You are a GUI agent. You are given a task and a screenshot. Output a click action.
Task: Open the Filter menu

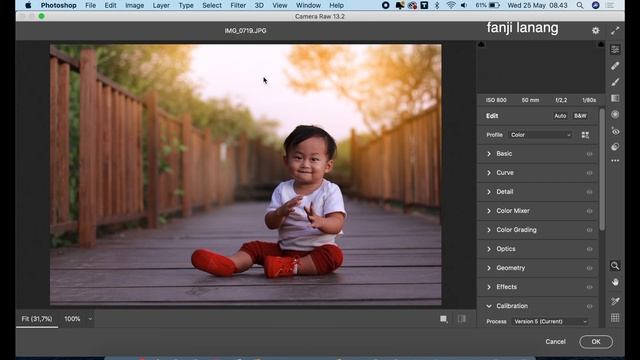pos(238,5)
